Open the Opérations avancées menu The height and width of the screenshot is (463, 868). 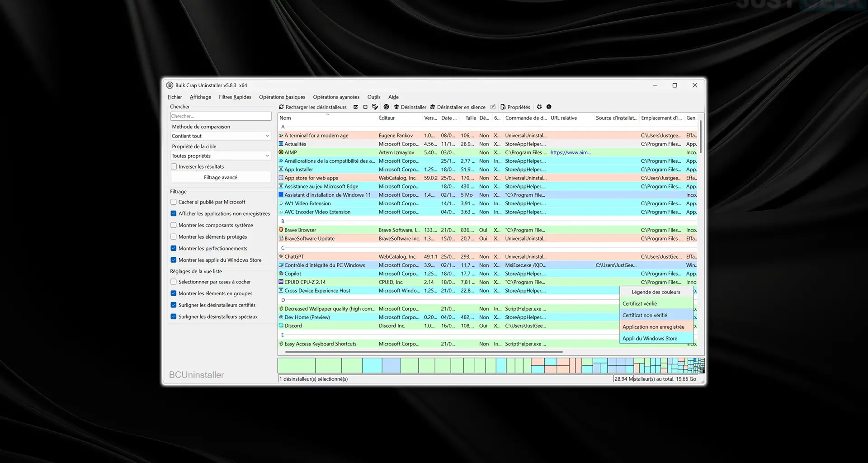pos(336,97)
